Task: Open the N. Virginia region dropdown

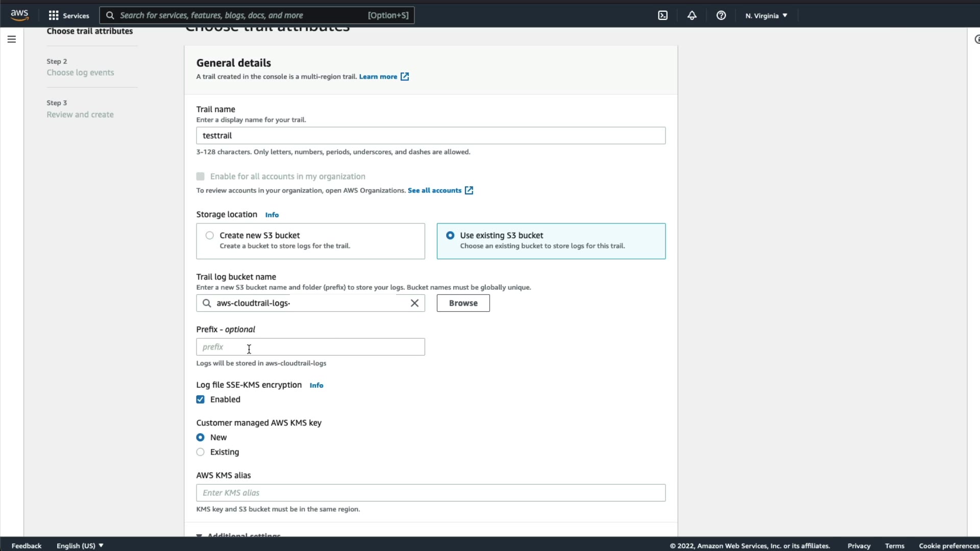Action: (766, 15)
